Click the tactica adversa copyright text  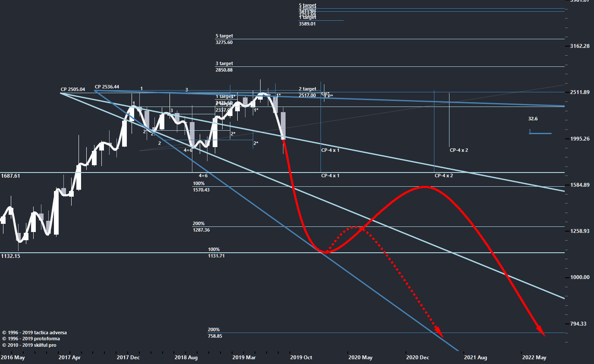[35, 333]
